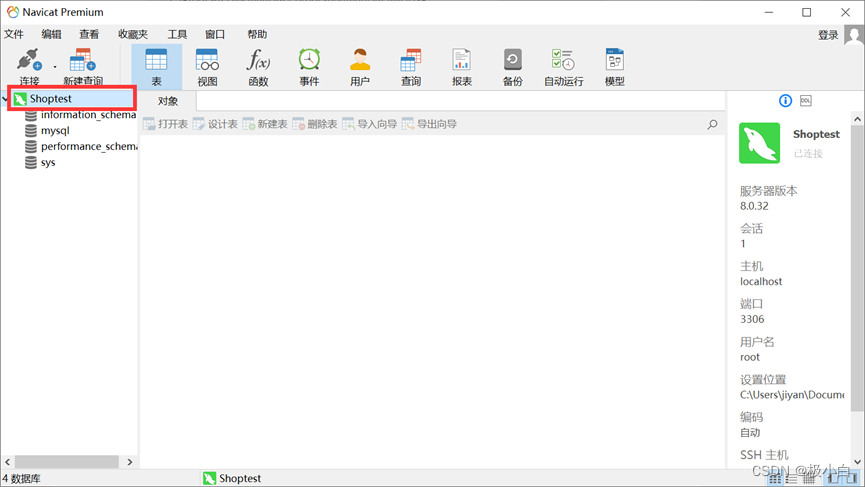Open the View (查看) menu
Screen dimensions: 865x487
coord(89,34)
